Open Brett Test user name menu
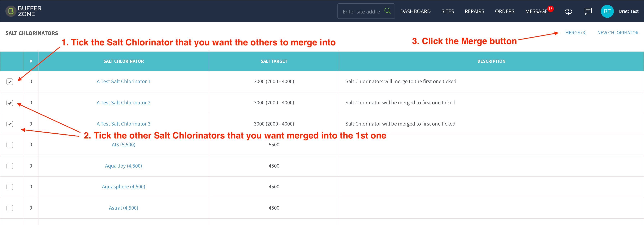The width and height of the screenshot is (644, 225). point(629,11)
